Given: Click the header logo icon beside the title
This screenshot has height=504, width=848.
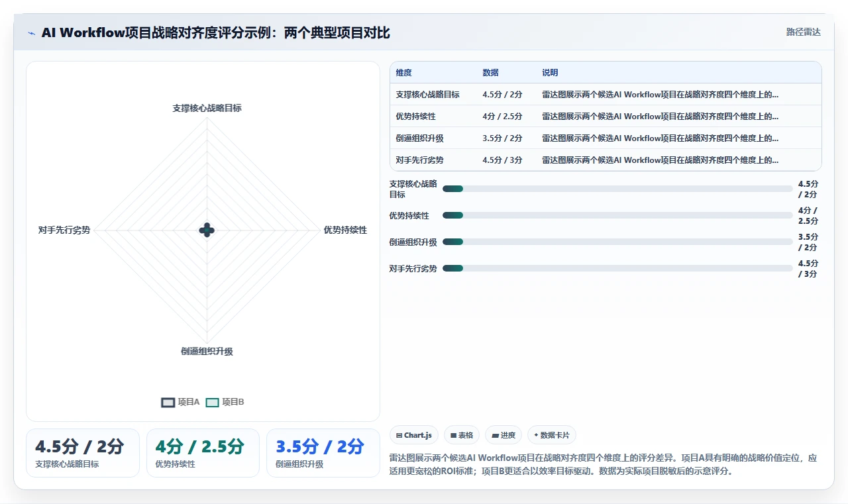Looking at the screenshot, I should coord(31,32).
